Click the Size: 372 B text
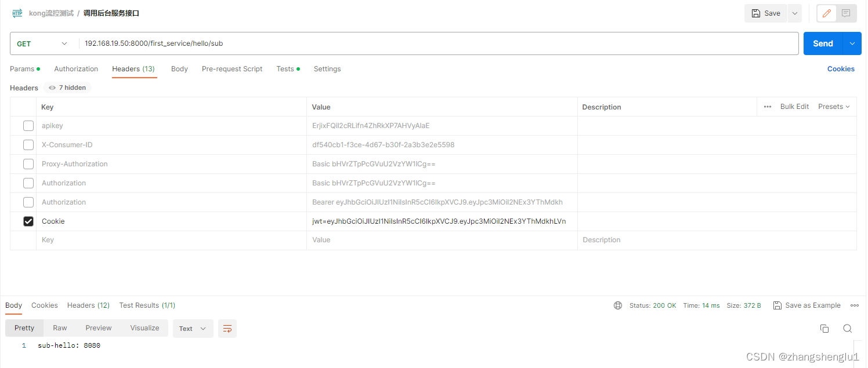This screenshot has height=368, width=868. pos(744,305)
